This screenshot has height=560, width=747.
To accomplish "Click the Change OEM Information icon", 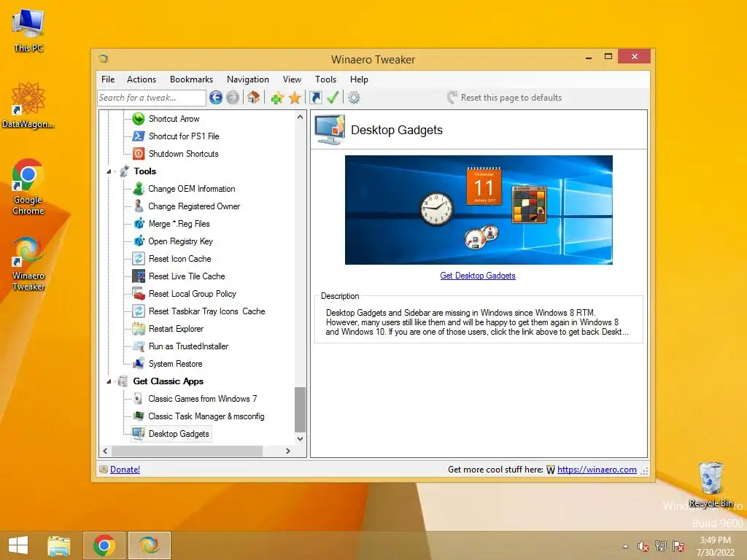I will (x=139, y=189).
